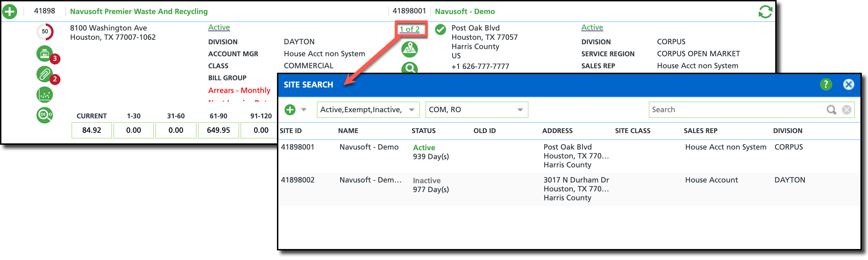
Task: Click the green checkmark beside Post Oak Blvd
Action: tap(441, 29)
